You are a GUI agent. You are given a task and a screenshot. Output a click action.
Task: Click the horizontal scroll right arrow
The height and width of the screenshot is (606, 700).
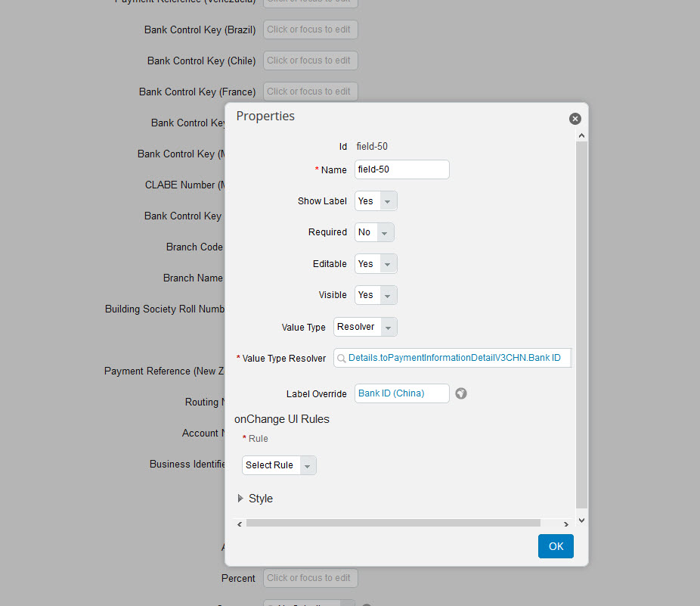tap(566, 524)
